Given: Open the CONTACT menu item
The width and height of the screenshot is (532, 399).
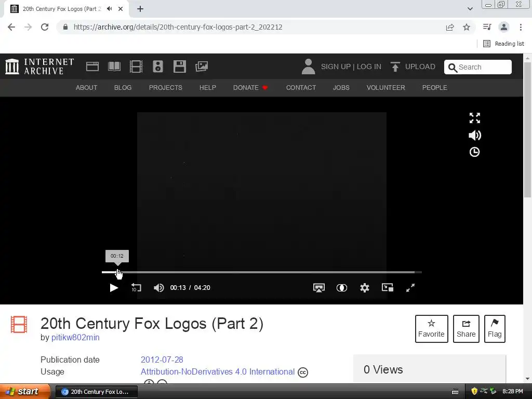Looking at the screenshot, I should (x=301, y=87).
